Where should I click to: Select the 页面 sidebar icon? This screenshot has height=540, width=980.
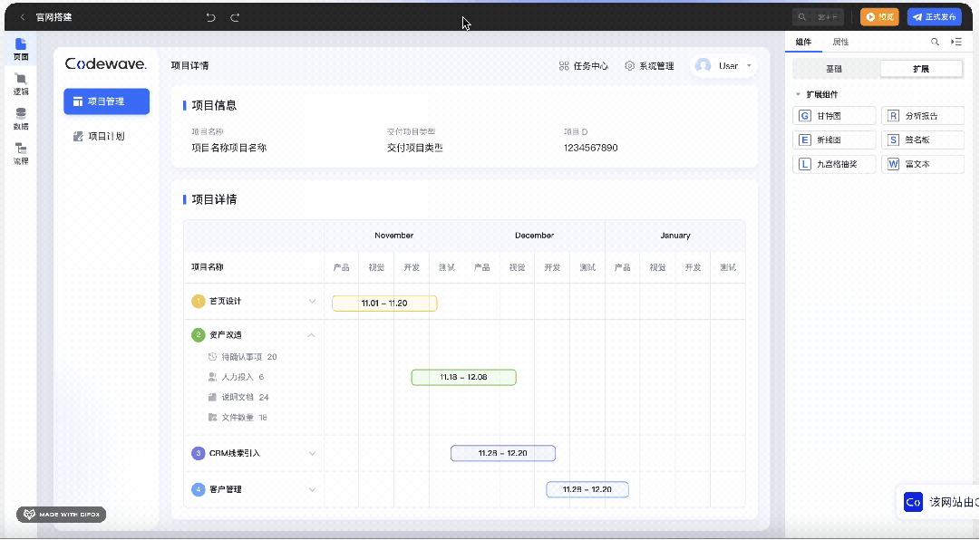point(20,50)
